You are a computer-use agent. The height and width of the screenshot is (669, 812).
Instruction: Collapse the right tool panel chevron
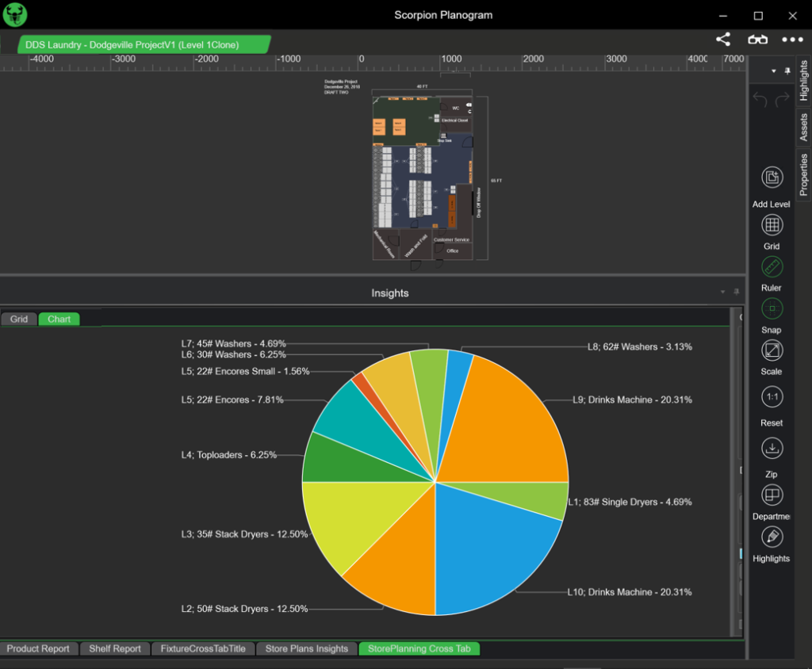(x=772, y=71)
